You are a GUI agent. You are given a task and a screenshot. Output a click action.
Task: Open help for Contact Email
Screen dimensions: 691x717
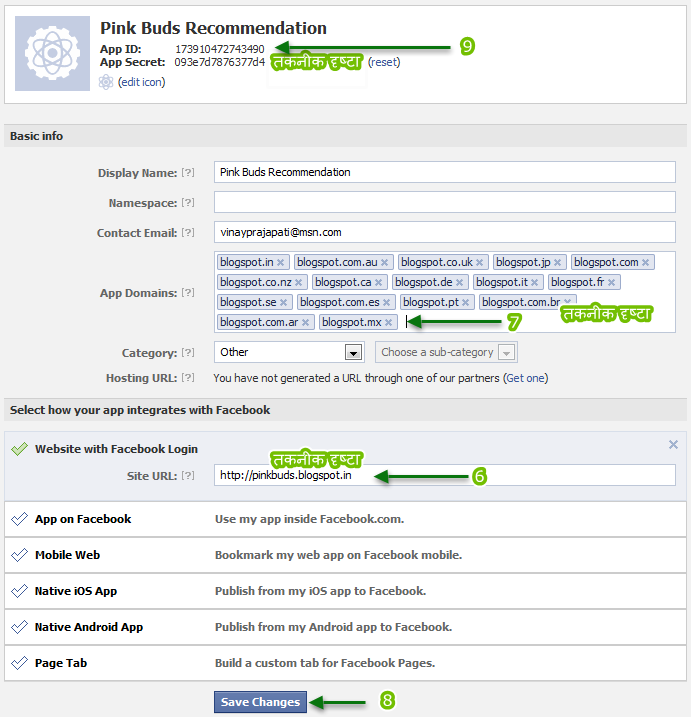pyautogui.click(x=187, y=233)
